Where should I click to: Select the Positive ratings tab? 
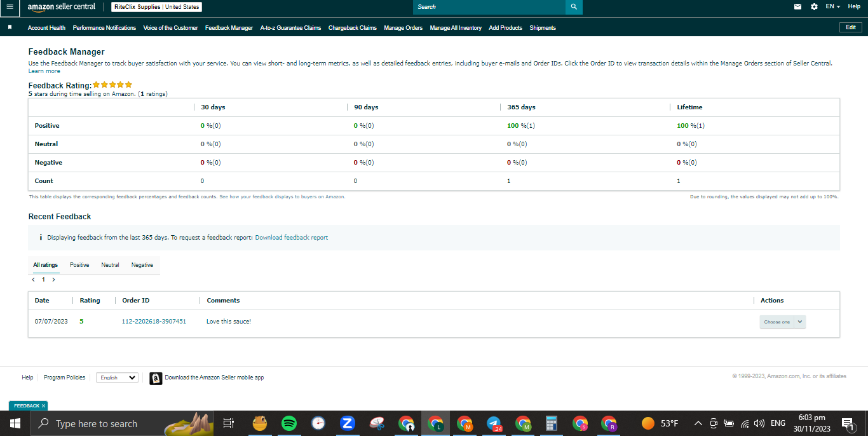click(79, 265)
